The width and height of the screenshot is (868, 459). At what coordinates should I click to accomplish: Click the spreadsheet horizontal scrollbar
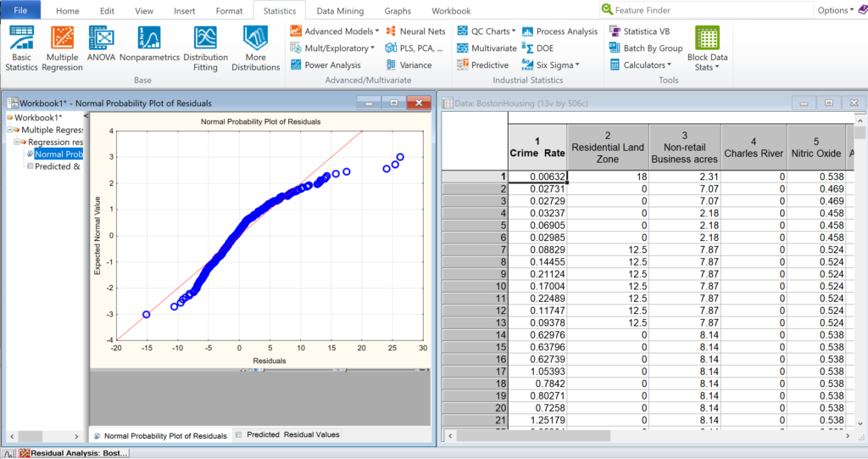(x=648, y=436)
